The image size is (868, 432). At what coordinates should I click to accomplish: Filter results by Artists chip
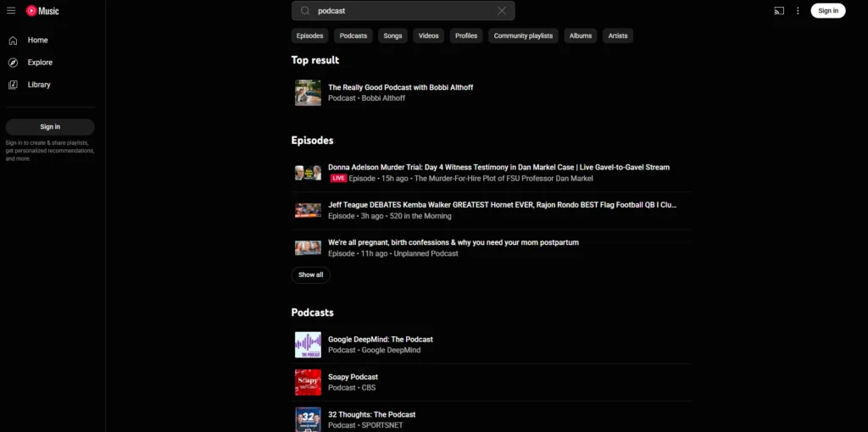pos(618,36)
